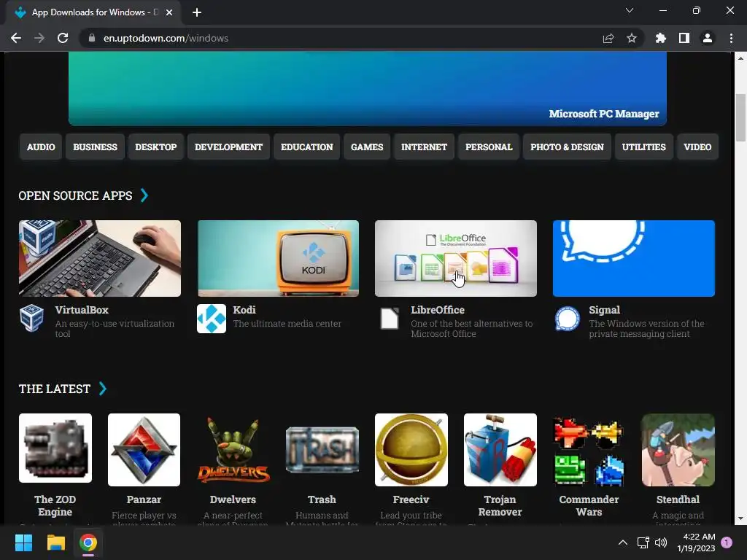Click the address bar URL

[x=166, y=38]
